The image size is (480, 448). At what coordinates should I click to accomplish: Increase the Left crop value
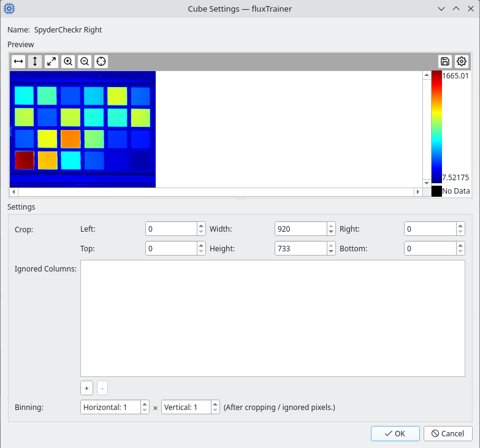point(201,226)
